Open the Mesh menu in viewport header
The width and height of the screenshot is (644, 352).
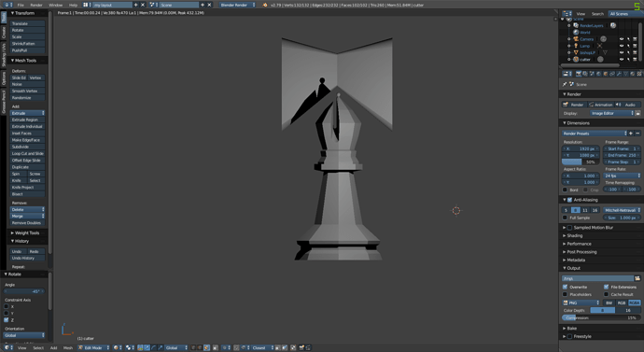(68, 347)
